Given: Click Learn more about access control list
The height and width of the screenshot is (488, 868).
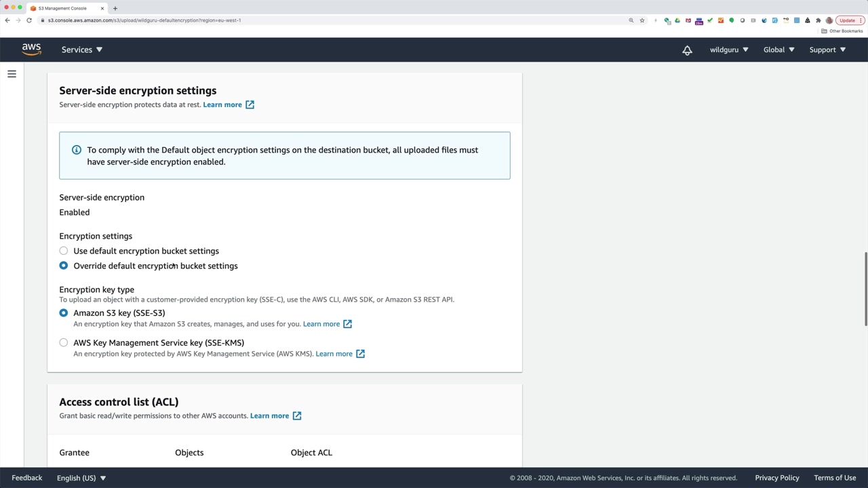Looking at the screenshot, I should (269, 416).
